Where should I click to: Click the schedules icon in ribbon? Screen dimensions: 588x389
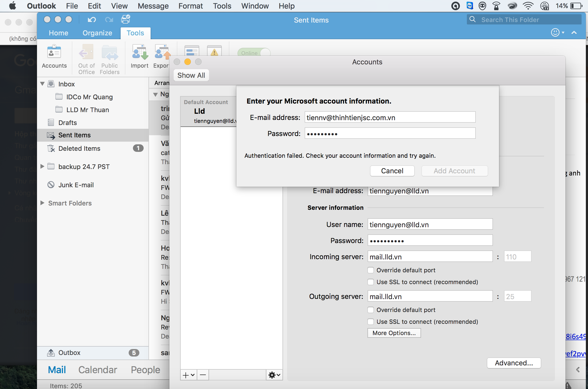pos(192,51)
